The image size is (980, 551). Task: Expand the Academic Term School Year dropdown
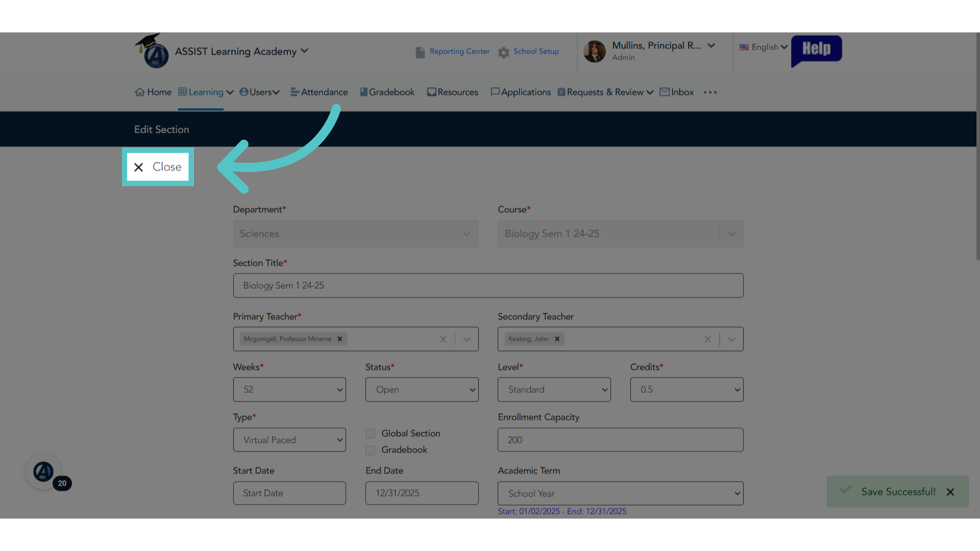(x=620, y=493)
